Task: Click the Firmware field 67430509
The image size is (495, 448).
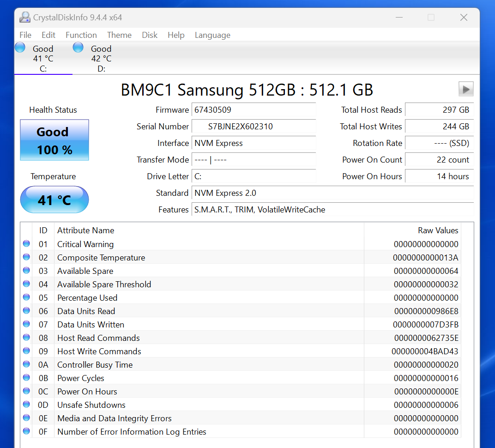Action: (254, 110)
